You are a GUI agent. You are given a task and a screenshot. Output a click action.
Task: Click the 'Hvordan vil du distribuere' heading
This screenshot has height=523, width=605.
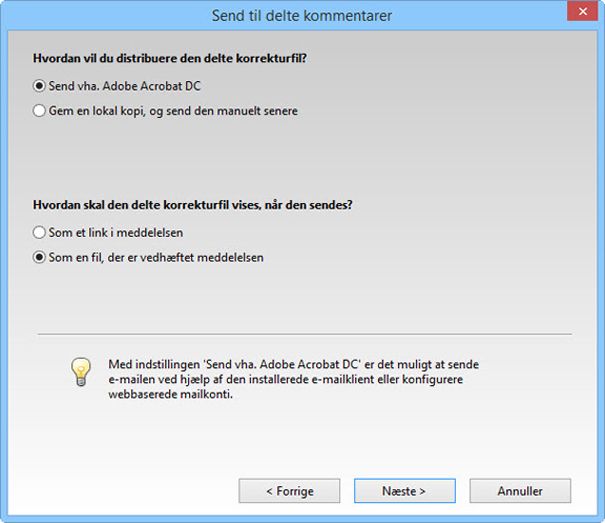[170, 58]
